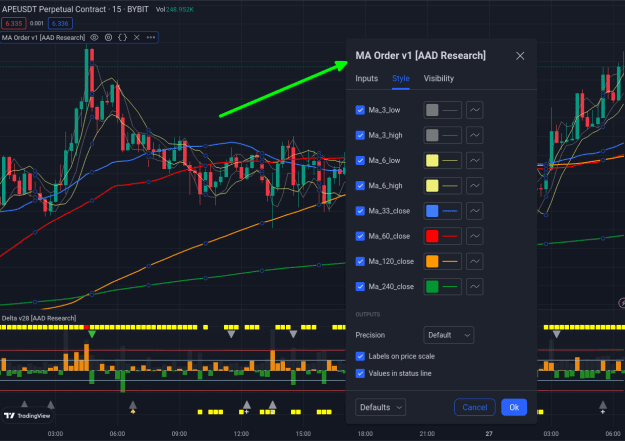625x441 pixels.
Task: Open Ma_3_high line thickness selector
Action: point(450,135)
